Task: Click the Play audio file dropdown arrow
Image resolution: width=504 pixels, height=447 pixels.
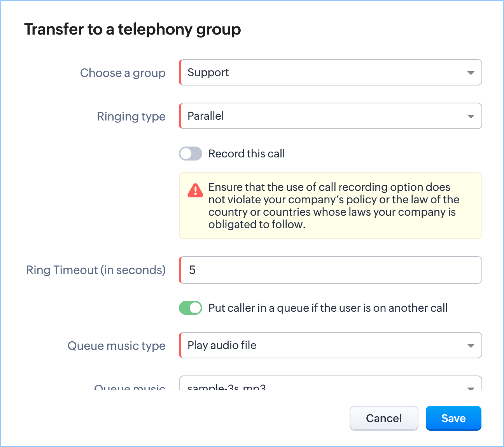Action: click(x=471, y=346)
